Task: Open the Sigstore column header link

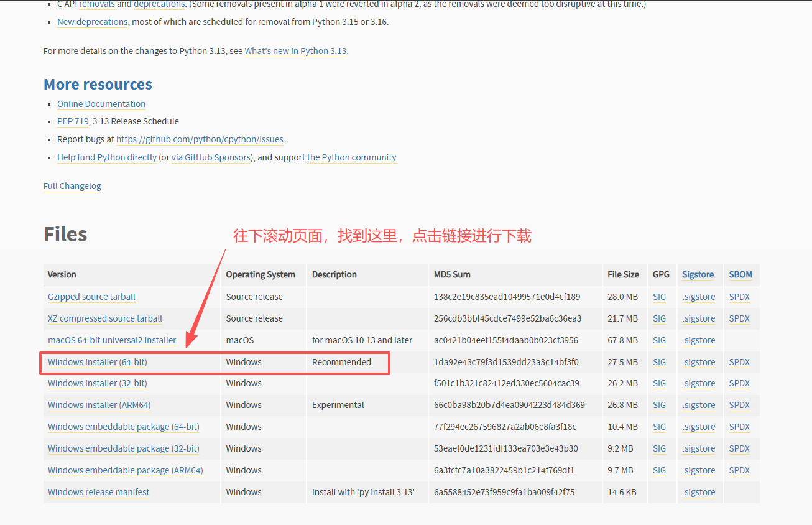Action: [698, 274]
